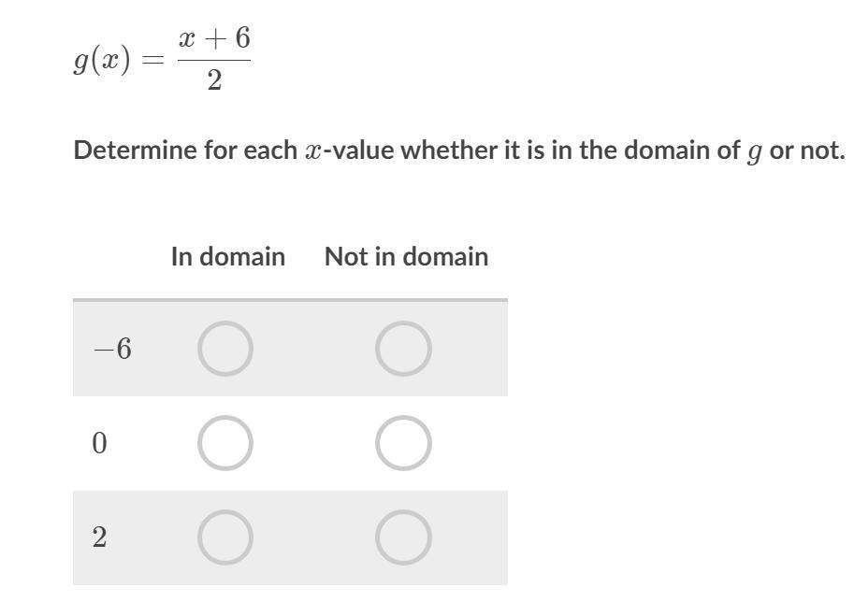Click the −6 row label
Image resolution: width=854 pixels, height=616 pixels.
click(x=113, y=349)
